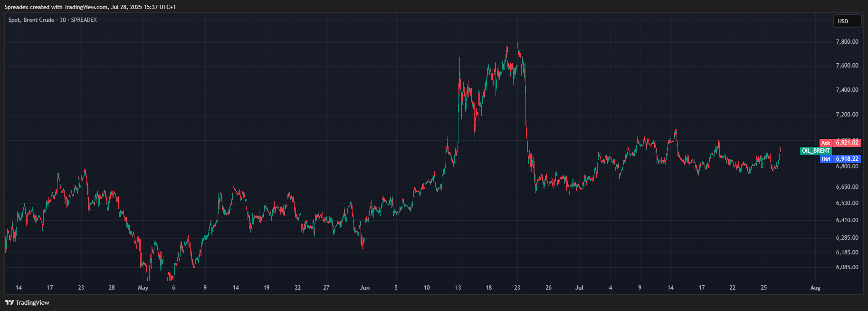Click the Aug label on time axis
The width and height of the screenshot is (868, 311).
pyautogui.click(x=815, y=288)
